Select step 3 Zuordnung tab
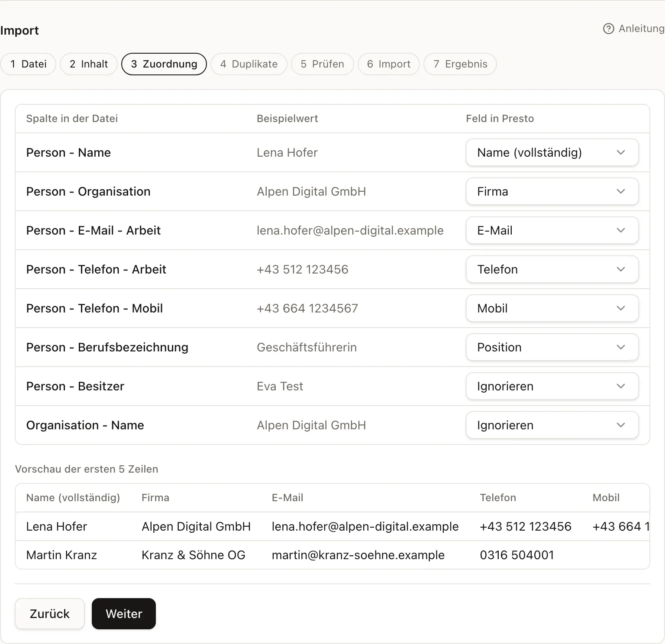Screen dimensions: 665x644 point(164,64)
